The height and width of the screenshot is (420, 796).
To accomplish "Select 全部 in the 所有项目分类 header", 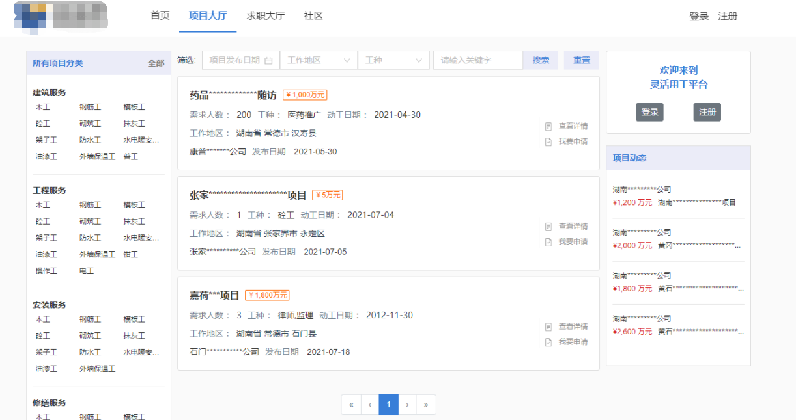I will coord(155,63).
